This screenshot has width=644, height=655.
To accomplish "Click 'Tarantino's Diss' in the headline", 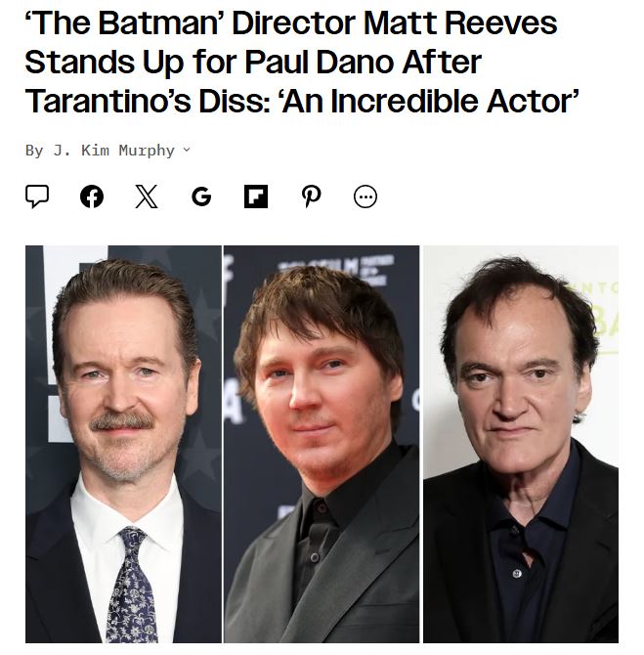I will (147, 102).
